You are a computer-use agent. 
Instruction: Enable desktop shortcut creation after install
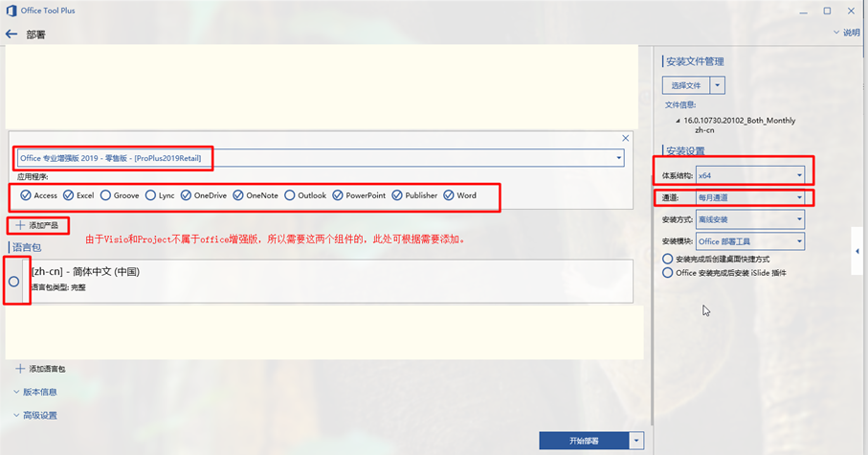click(x=668, y=260)
